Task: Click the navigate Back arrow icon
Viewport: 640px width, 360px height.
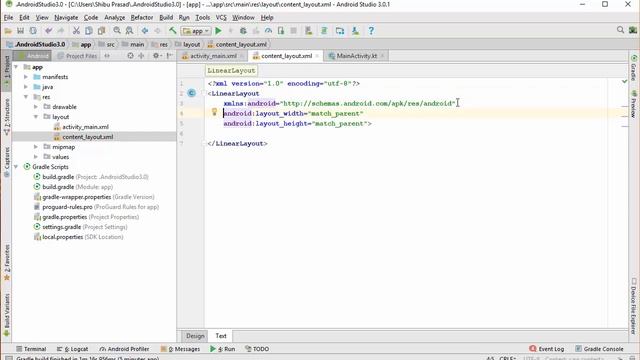Action: coord(145,31)
